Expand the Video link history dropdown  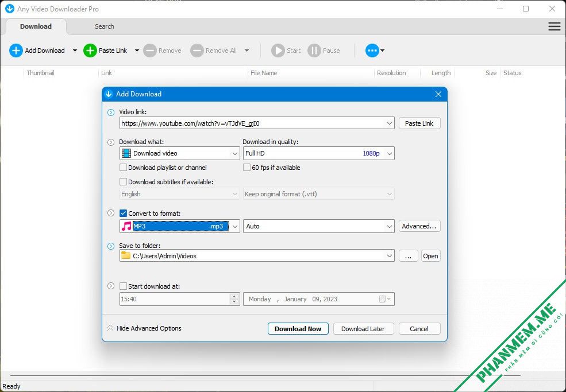pos(389,123)
